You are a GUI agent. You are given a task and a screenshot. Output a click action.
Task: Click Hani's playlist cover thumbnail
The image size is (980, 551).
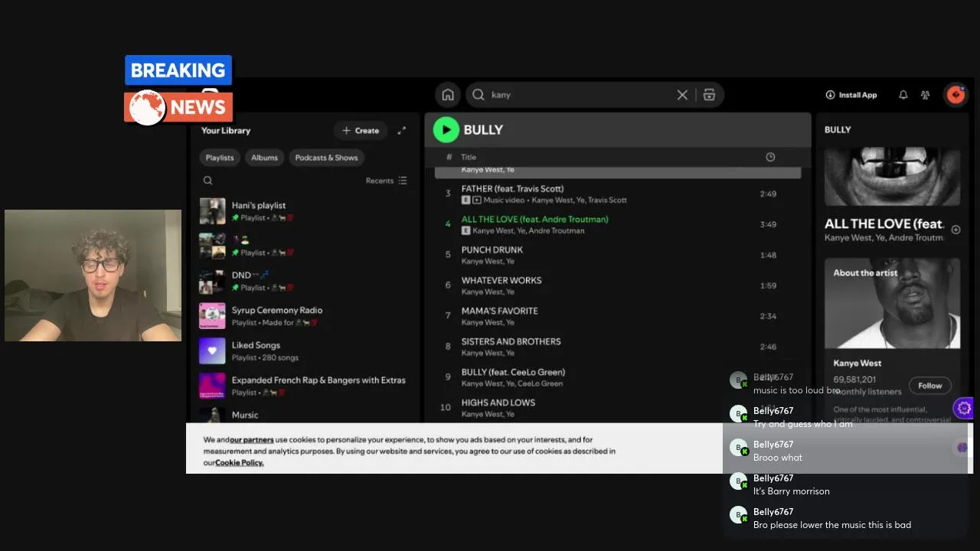point(212,211)
